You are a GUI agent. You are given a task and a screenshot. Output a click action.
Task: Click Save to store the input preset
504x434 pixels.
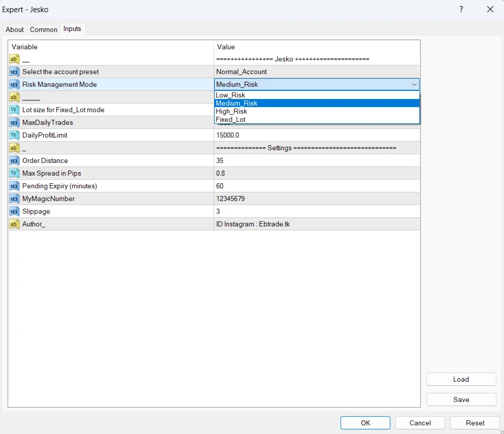point(461,399)
